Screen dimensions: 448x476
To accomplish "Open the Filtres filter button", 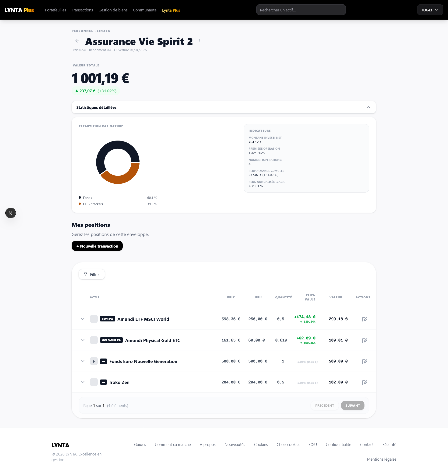I will point(92,275).
